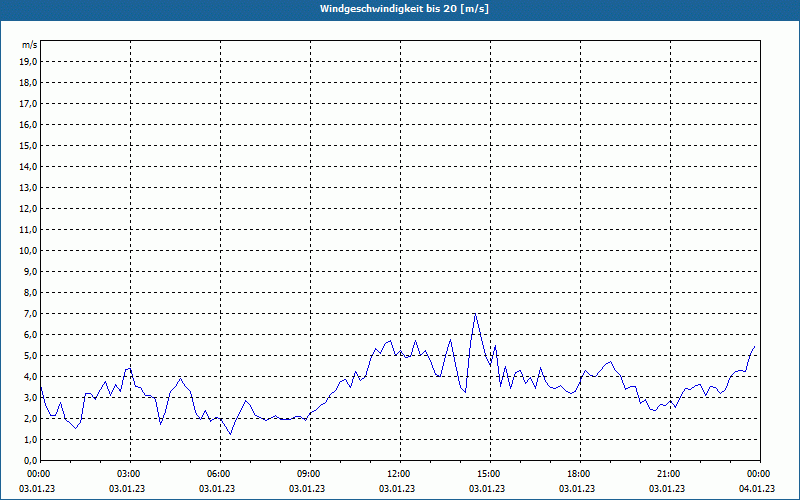The height and width of the screenshot is (500, 800).
Task: Click the 4,0 y-axis label
Action: pyautogui.click(x=31, y=377)
